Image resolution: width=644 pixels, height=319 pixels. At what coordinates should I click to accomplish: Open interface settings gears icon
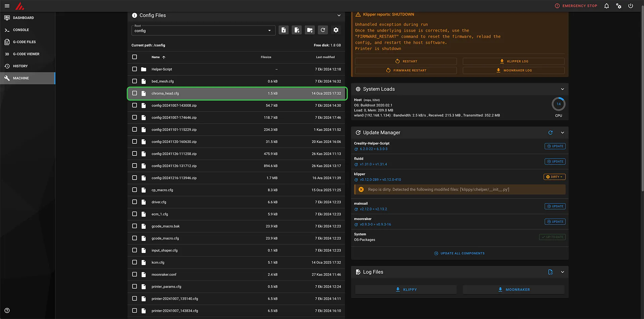point(619,6)
